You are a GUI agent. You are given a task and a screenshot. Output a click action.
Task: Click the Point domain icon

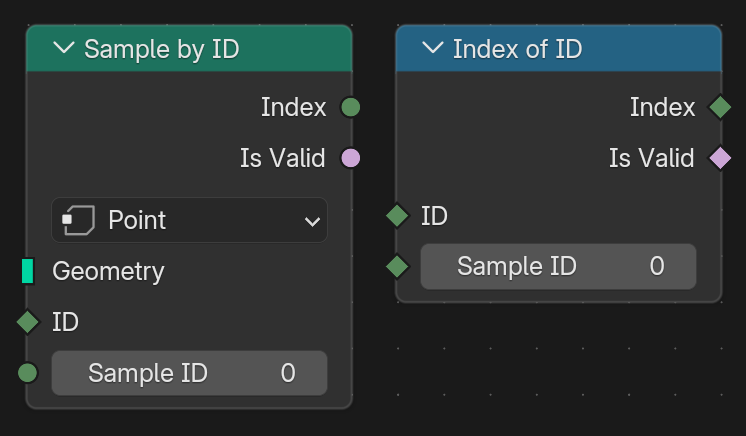(x=79, y=220)
